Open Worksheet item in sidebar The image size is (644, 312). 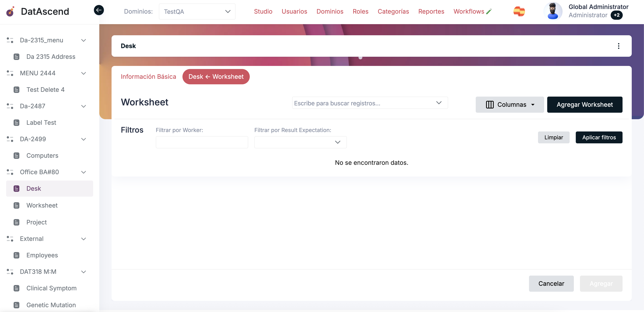click(42, 205)
